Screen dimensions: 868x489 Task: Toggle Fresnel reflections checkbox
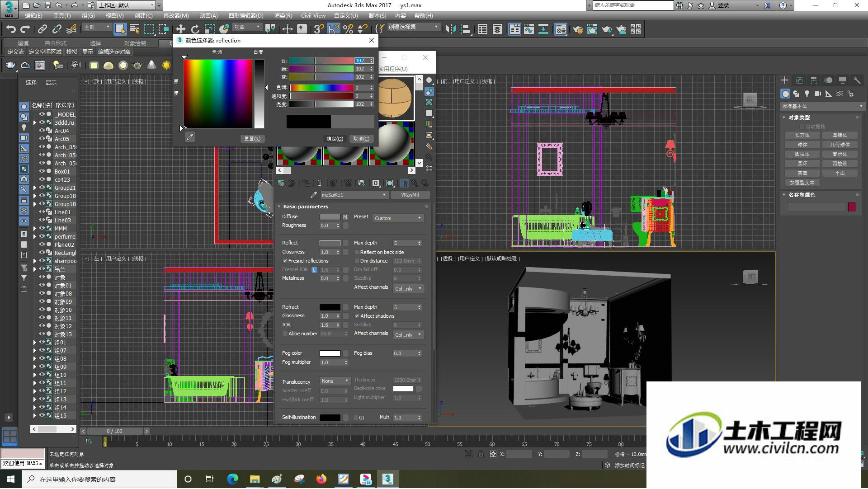(285, 261)
